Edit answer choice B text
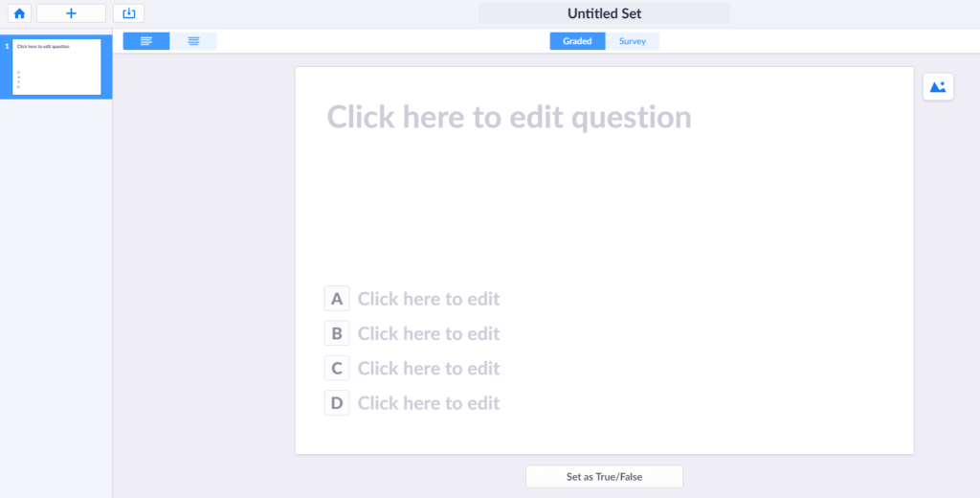 point(429,333)
